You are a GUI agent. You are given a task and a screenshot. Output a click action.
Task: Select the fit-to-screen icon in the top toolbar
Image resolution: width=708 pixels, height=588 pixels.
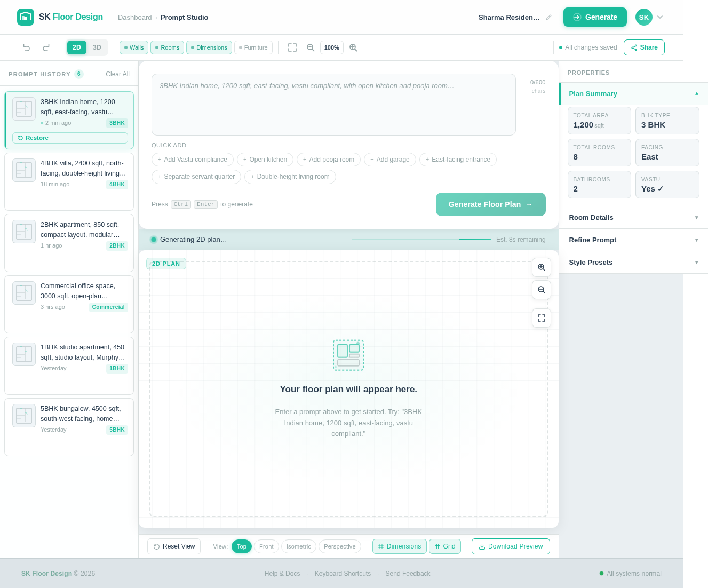tap(292, 47)
